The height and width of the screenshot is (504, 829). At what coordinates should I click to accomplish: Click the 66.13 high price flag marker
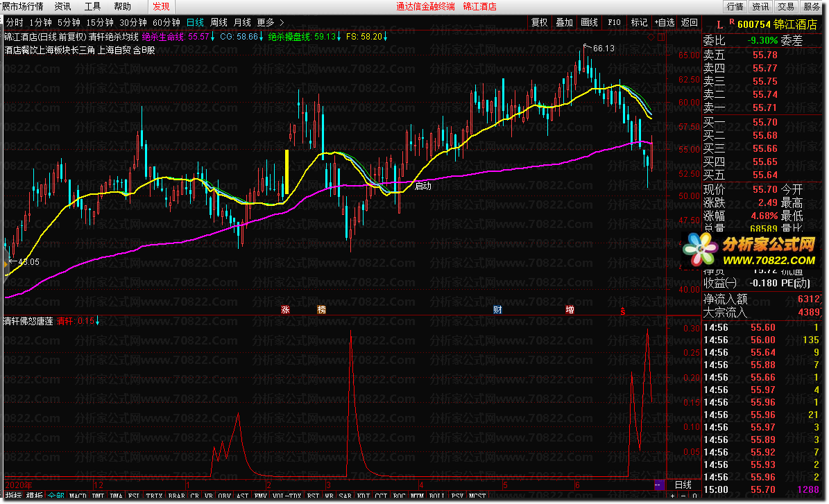coord(599,48)
